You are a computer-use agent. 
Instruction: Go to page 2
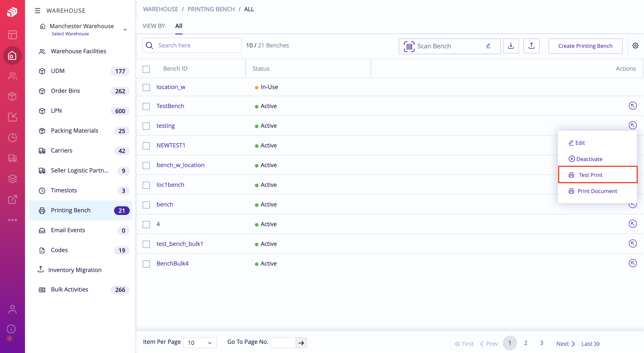coord(525,343)
